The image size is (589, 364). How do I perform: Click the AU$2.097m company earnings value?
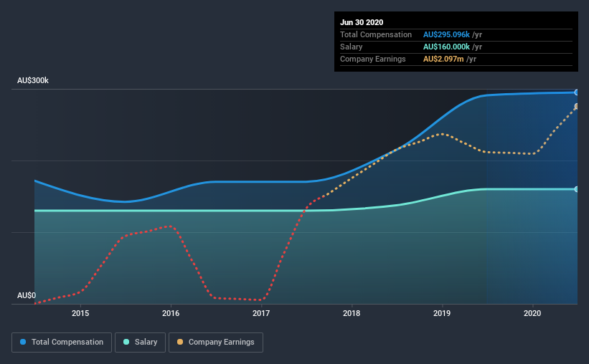pyautogui.click(x=443, y=59)
